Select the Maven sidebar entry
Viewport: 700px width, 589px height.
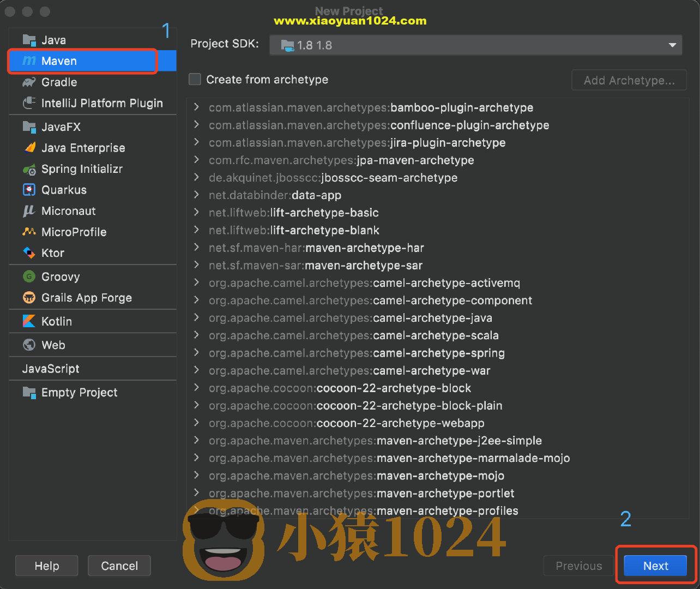click(x=59, y=61)
